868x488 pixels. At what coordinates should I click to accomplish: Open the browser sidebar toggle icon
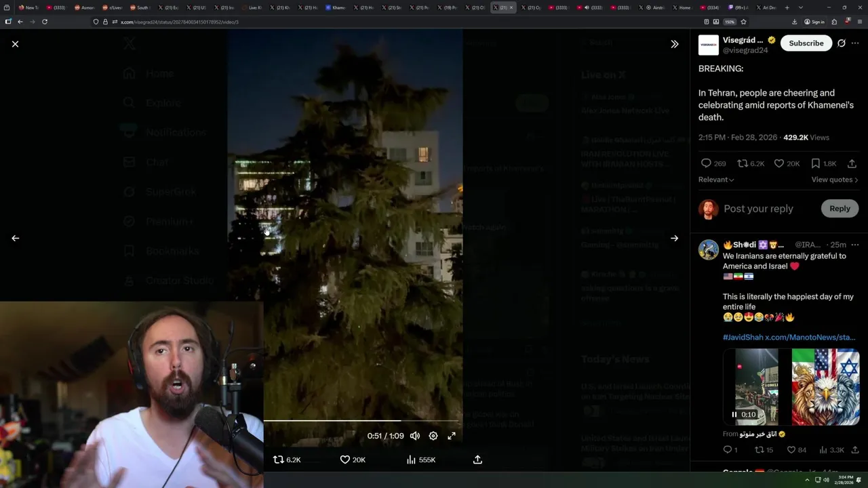7,22
